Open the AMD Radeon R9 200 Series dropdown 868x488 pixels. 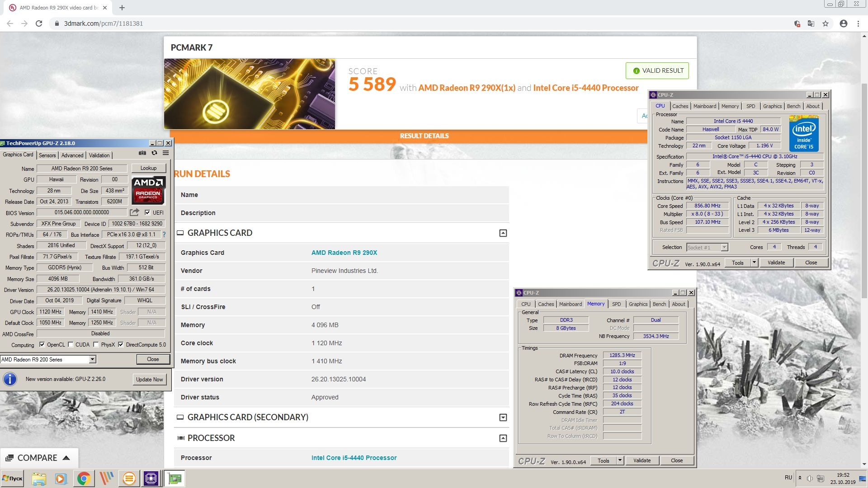click(93, 360)
